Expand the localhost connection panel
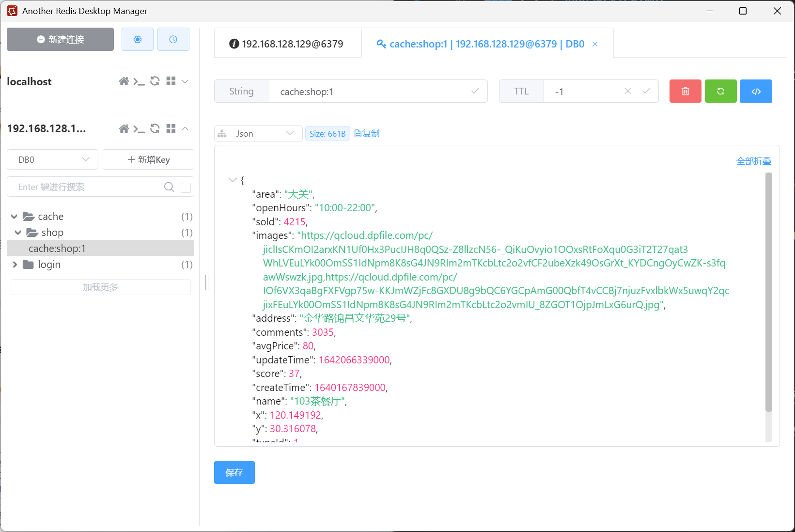Viewport: 795px width, 532px height. [x=185, y=81]
